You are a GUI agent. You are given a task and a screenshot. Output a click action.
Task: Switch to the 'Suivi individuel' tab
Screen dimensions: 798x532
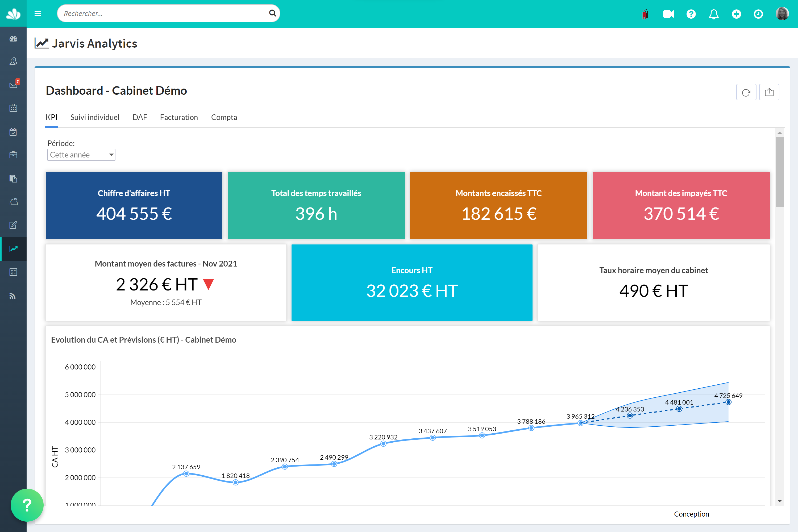tap(95, 117)
